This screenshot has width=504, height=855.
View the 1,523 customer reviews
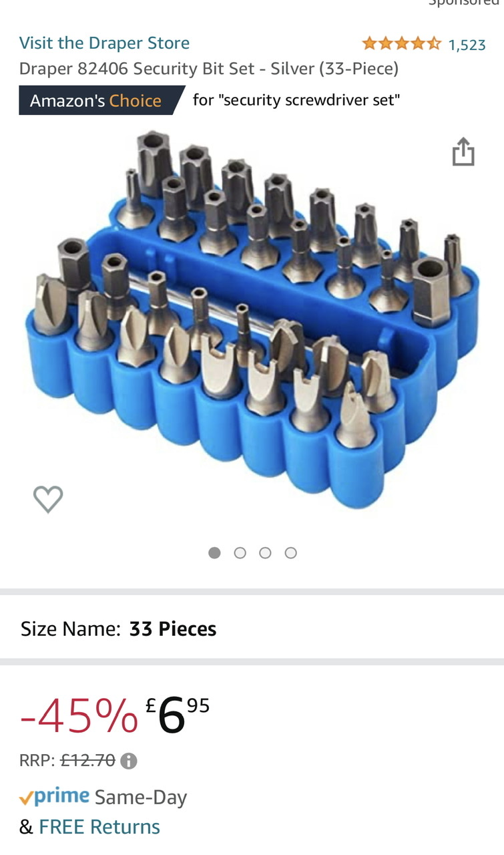pos(467,45)
